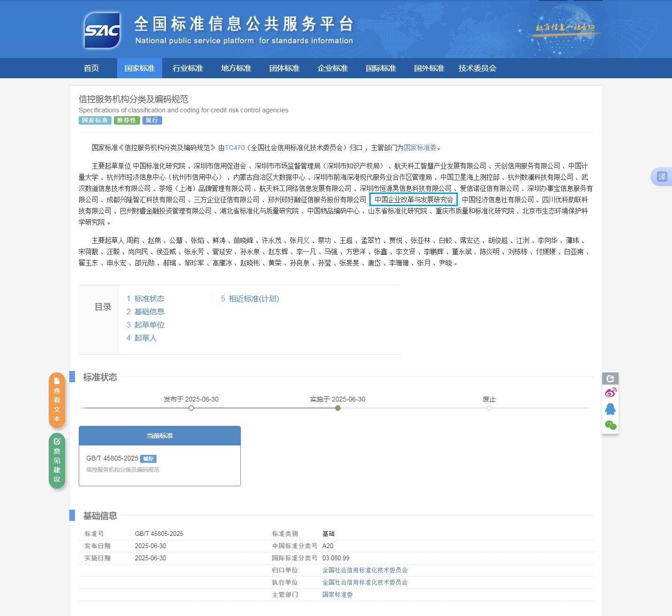672x616 pixels.
Task: Open the green 意见建议 side button
Action: (x=57, y=460)
